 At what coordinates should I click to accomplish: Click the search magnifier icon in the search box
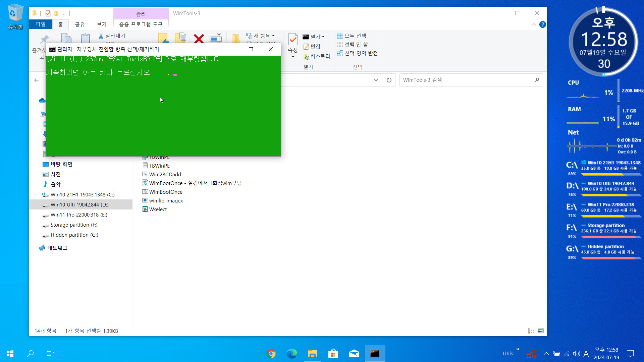pos(537,80)
